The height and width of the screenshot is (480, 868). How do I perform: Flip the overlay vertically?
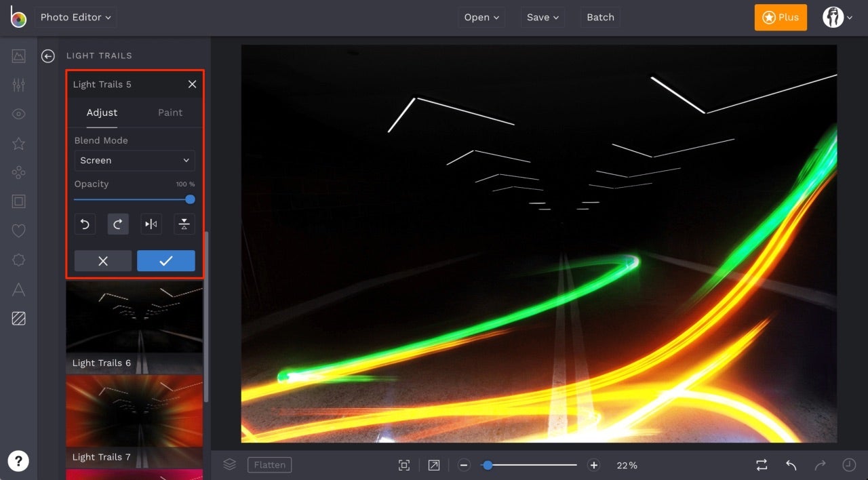[184, 224]
